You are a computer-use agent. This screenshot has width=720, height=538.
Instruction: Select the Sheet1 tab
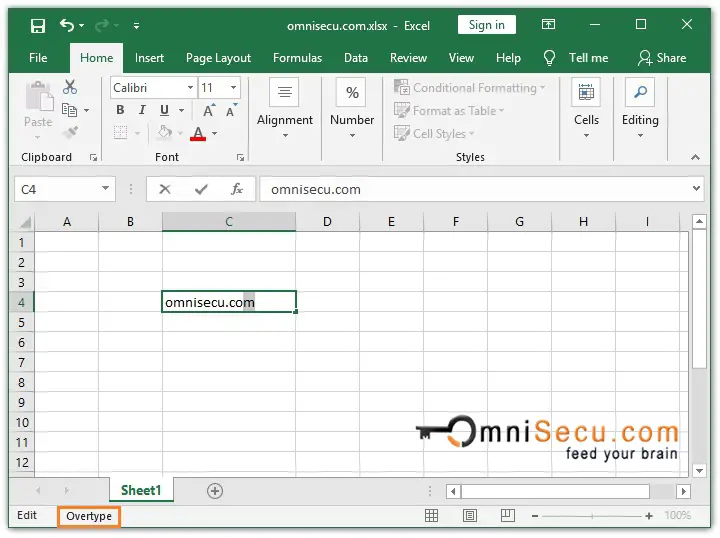(141, 490)
